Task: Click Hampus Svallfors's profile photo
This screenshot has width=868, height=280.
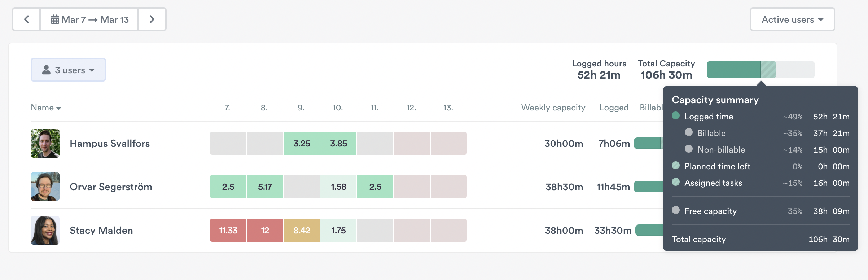Action: point(45,143)
